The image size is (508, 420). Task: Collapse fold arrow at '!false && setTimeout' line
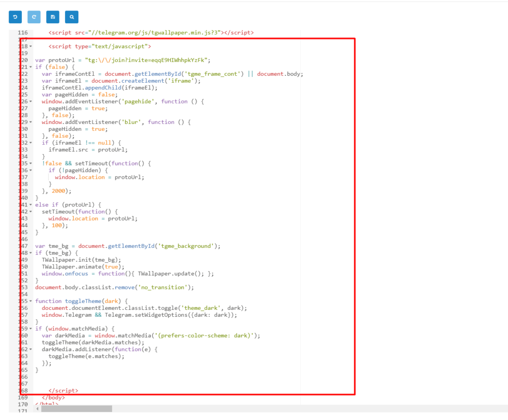(x=31, y=164)
